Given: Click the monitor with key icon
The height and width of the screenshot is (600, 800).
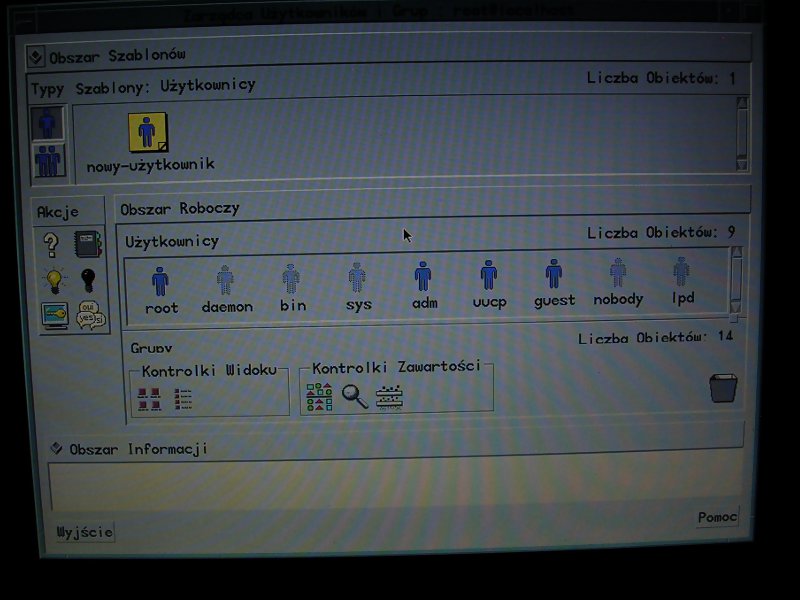Looking at the screenshot, I should pyautogui.click(x=54, y=316).
